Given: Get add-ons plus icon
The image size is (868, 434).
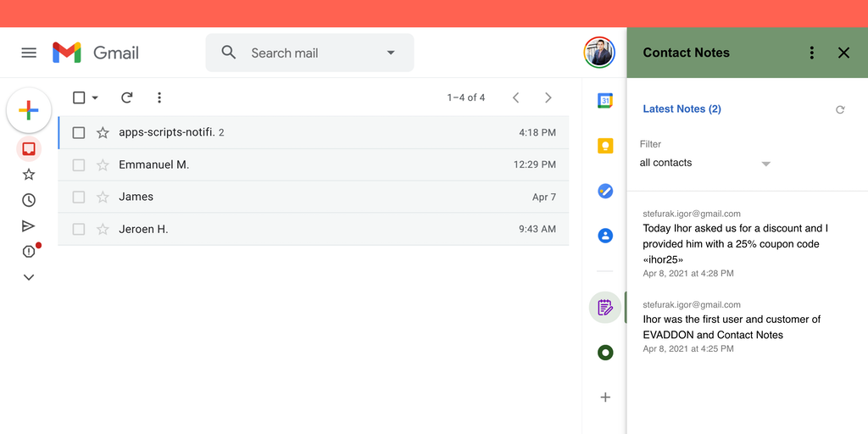Looking at the screenshot, I should pyautogui.click(x=605, y=397).
